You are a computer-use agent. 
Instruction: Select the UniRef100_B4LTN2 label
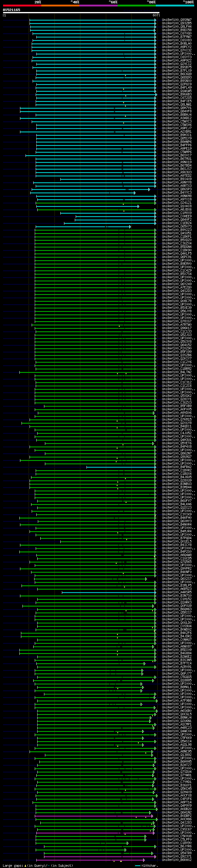(177, 372)
